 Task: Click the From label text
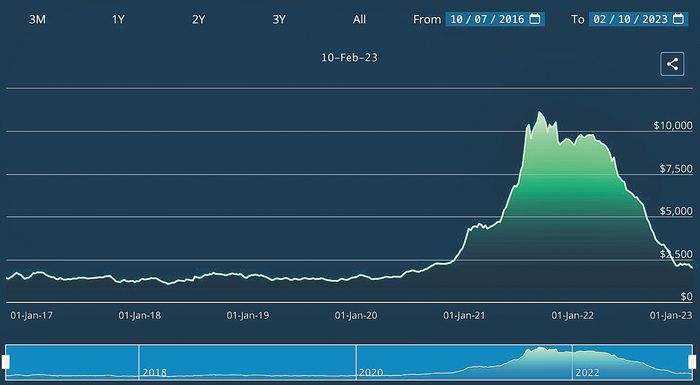(x=427, y=20)
